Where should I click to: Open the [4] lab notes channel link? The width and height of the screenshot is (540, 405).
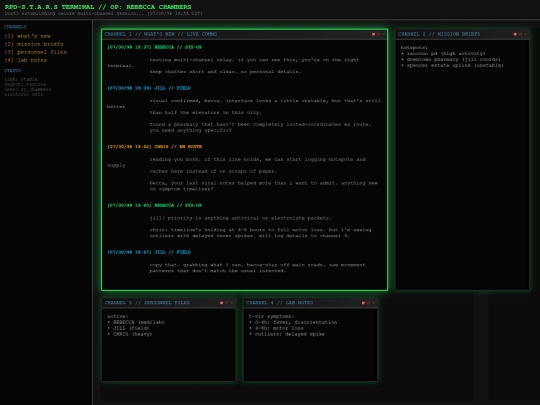[26, 60]
